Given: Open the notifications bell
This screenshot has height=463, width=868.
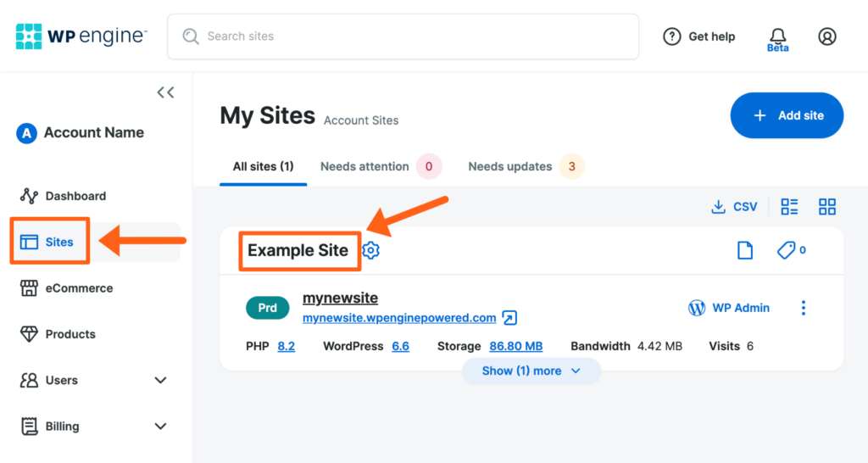Looking at the screenshot, I should click(x=777, y=36).
